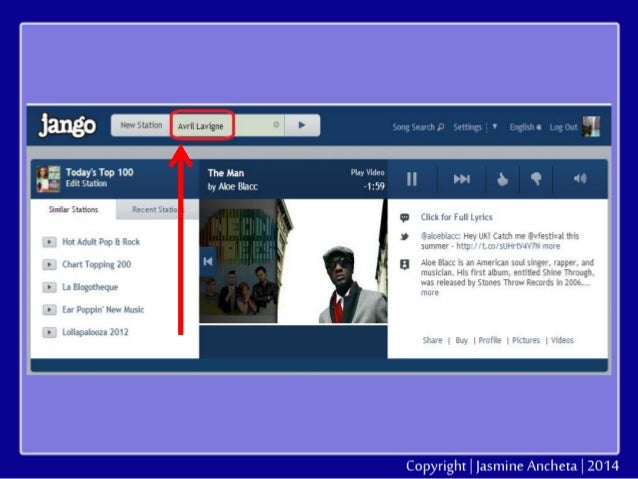The width and height of the screenshot is (638, 479).
Task: Switch to the Recent Stations tab
Action: (157, 209)
